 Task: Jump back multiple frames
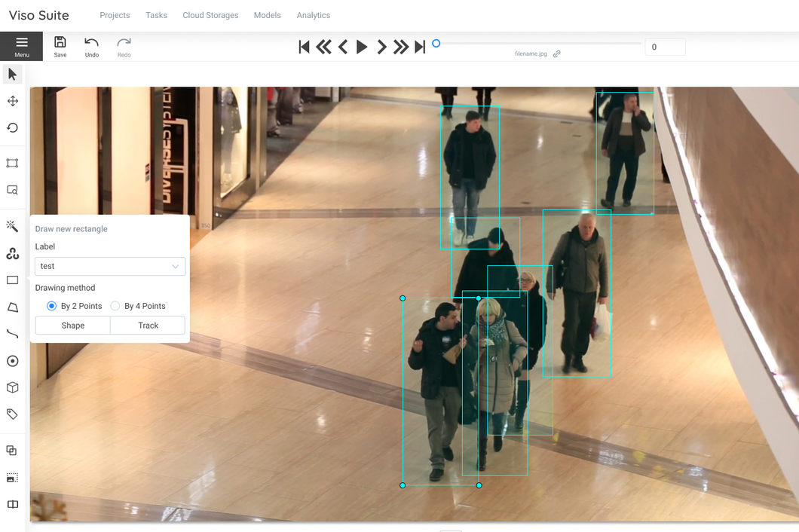pyautogui.click(x=323, y=47)
